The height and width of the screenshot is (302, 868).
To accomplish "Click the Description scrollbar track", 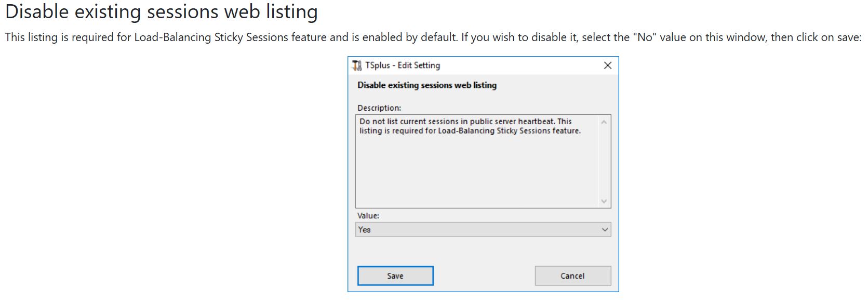I will [604, 161].
